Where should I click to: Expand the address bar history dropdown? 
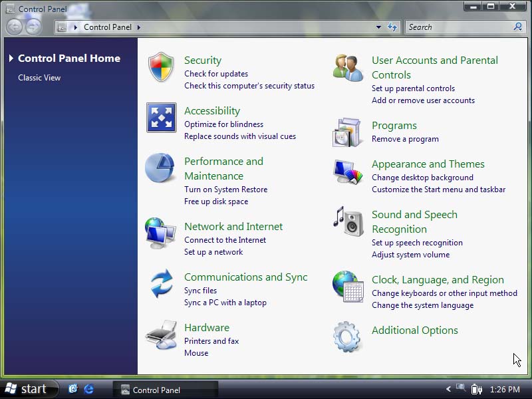tap(378, 27)
